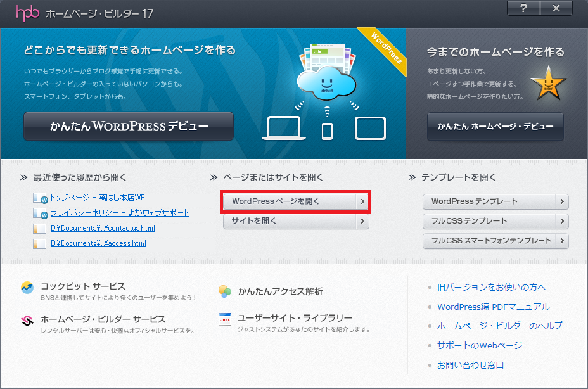Open WordPress テンプレート button
This screenshot has height=389, width=588.
click(x=495, y=201)
